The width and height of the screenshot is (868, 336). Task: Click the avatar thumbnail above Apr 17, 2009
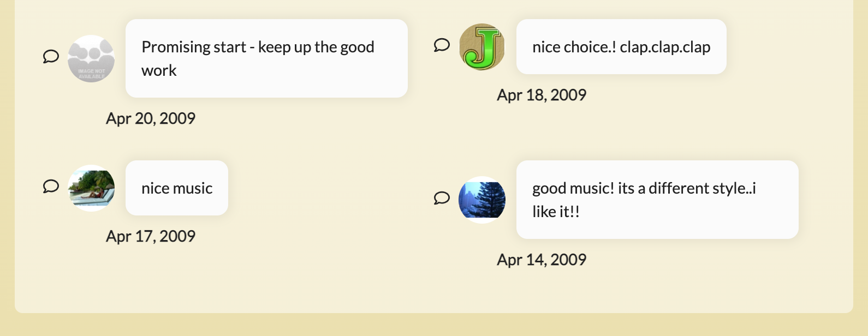[91, 188]
